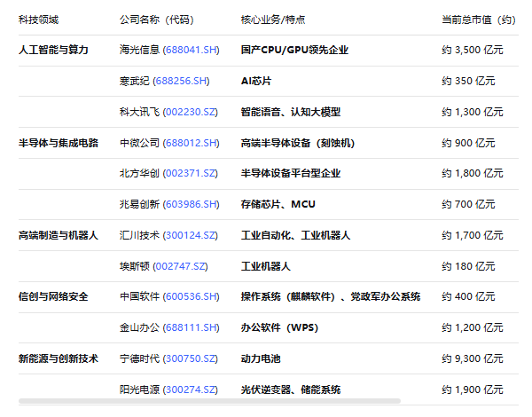
Task: Select the 公司名称（代码） column header
Action: 156,20
